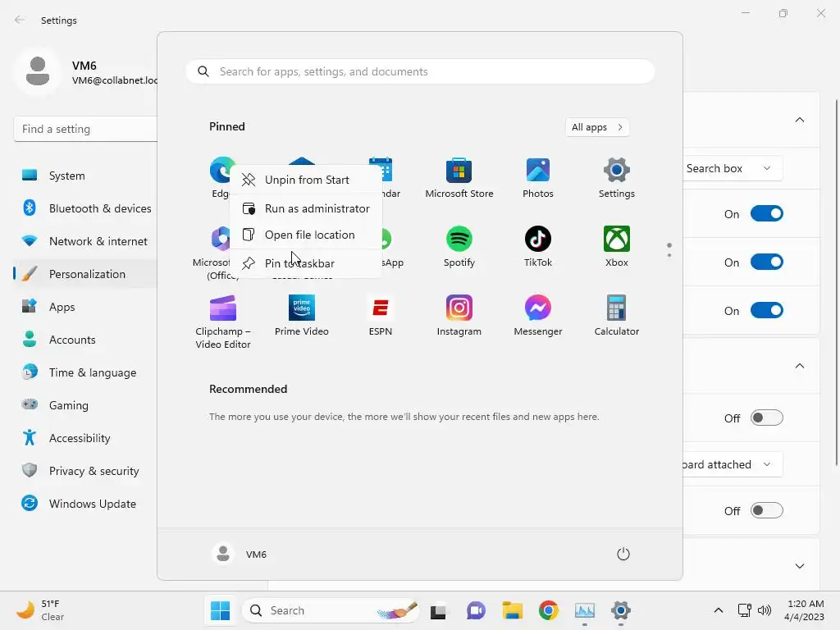Image resolution: width=840 pixels, height=630 pixels.
Task: Turn on the last Off toggle
Action: pyautogui.click(x=767, y=510)
